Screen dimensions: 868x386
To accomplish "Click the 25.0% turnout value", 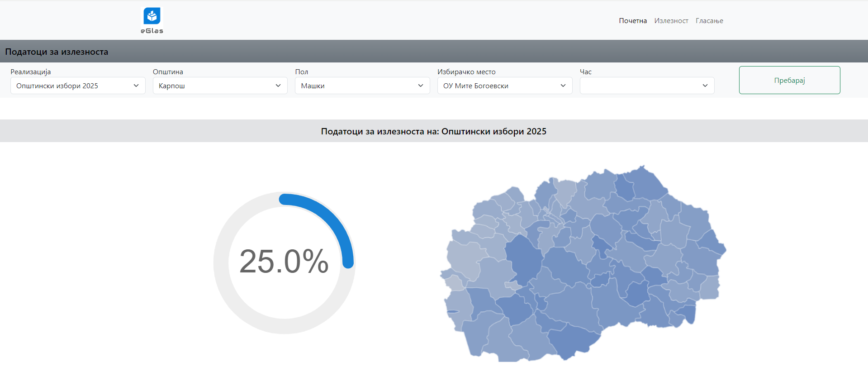I will coord(284,262).
